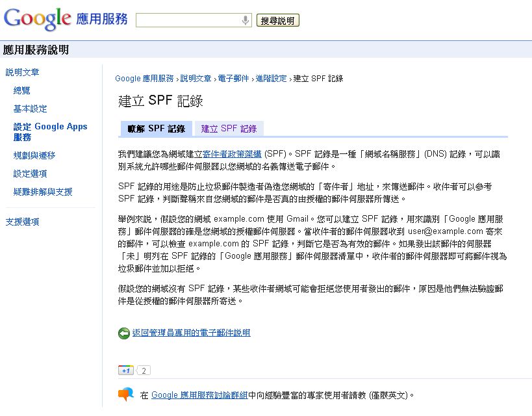The width and height of the screenshot is (532, 416).
Task: Open the Google 應用服務 breadcrumb link
Action: (144, 79)
